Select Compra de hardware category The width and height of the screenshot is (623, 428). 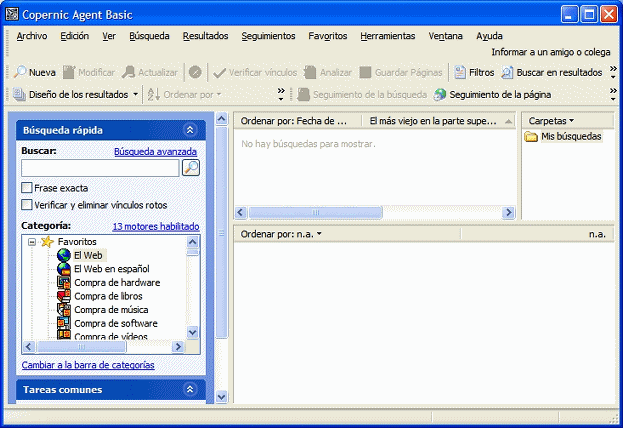coord(64,283)
